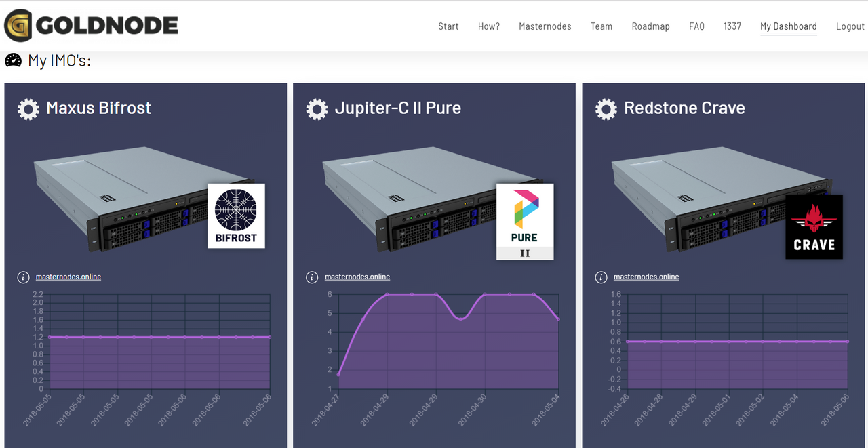Click the gear icon beside Maxus Bifrost
This screenshot has width=868, height=448.
pos(28,109)
